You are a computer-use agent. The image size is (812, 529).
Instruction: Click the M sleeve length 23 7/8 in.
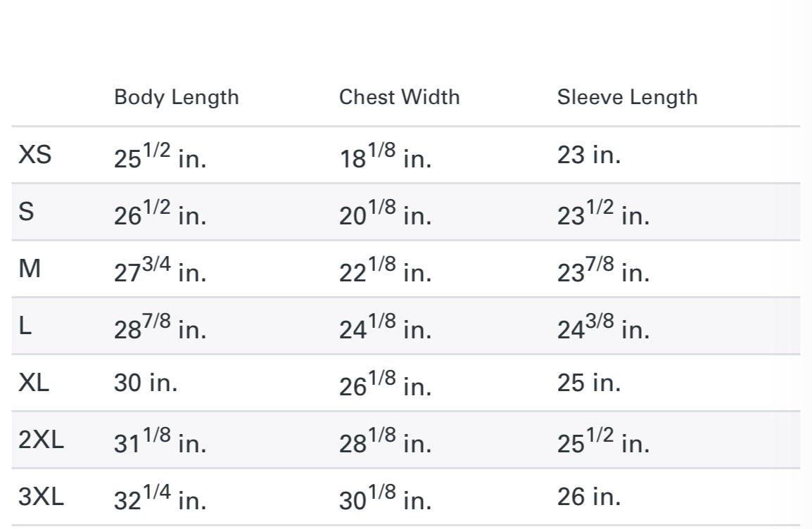tap(603, 269)
